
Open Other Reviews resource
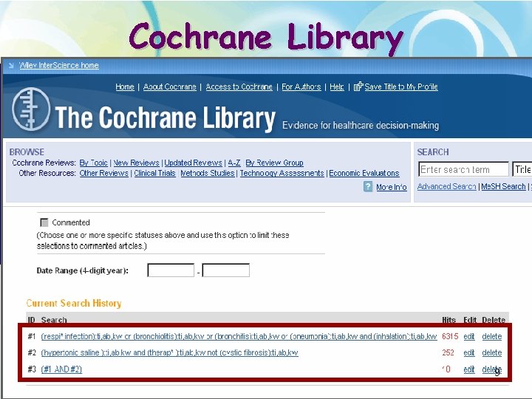pos(104,173)
